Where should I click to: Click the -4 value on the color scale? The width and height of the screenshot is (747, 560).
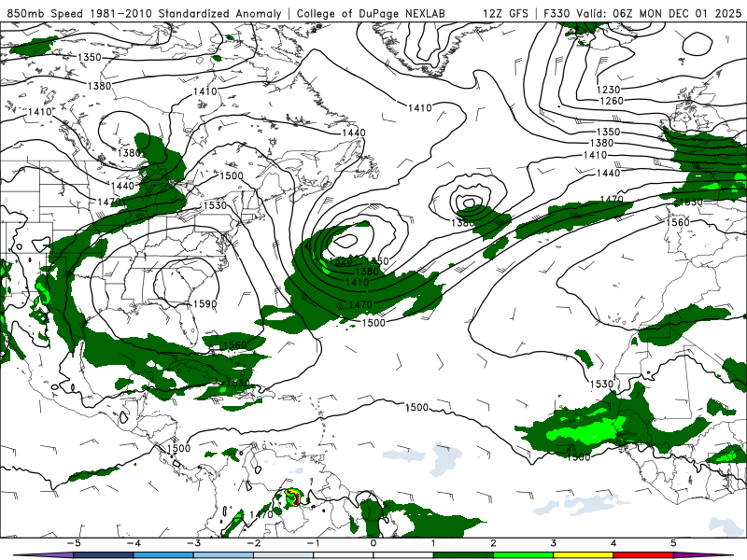134,543
